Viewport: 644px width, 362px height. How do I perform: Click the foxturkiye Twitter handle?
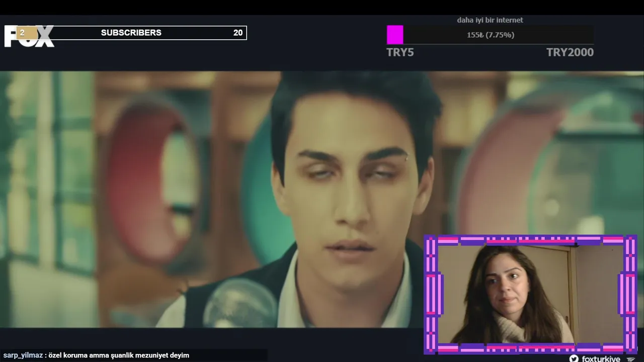click(601, 359)
